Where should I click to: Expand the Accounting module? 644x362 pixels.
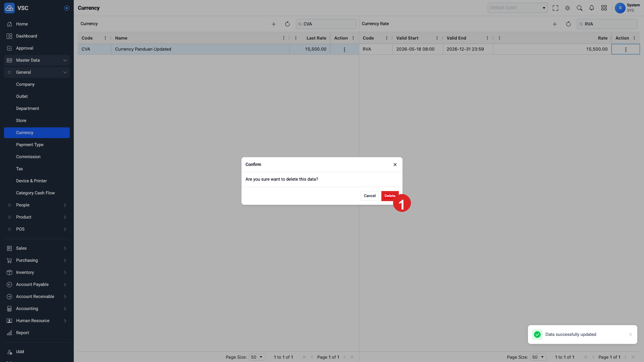(x=37, y=309)
